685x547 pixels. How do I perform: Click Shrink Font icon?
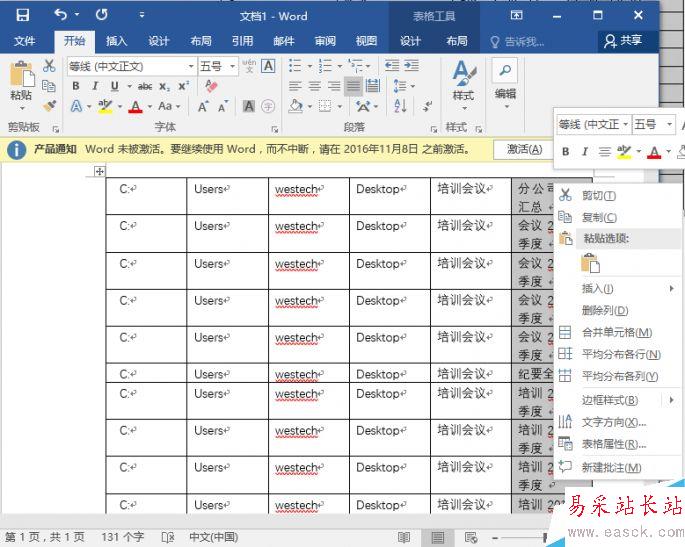click(x=223, y=106)
